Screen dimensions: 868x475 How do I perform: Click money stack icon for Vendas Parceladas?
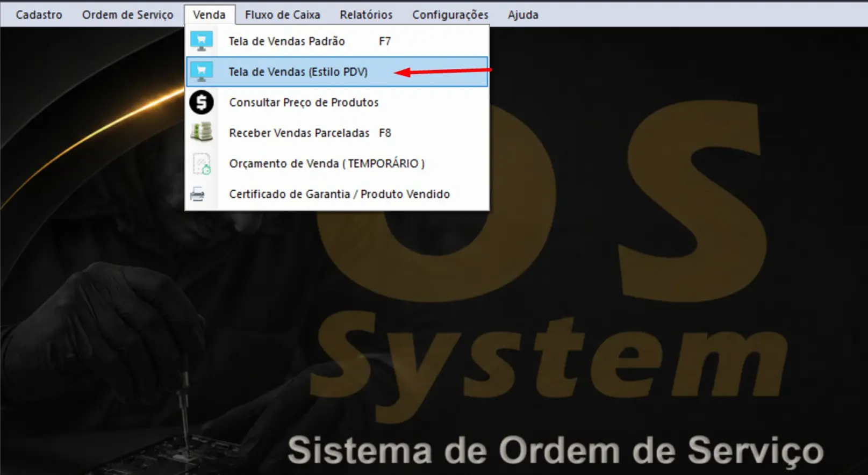(202, 132)
